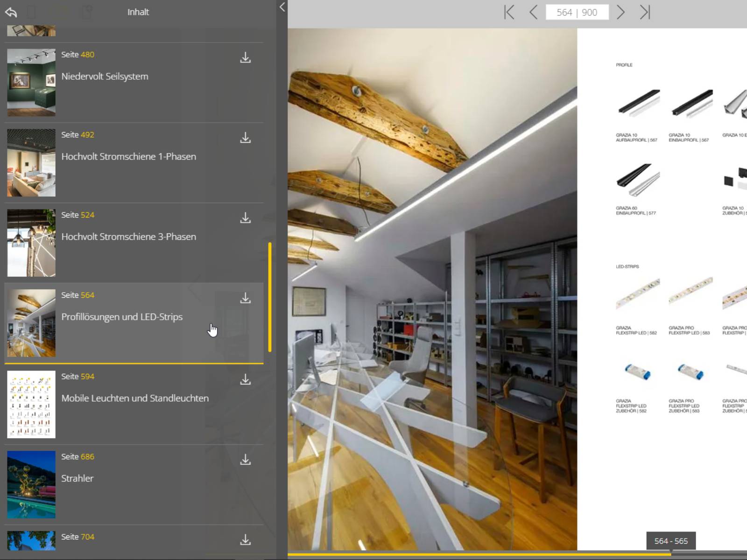
Task: Click the yellow page progress bar
Action: click(x=479, y=554)
